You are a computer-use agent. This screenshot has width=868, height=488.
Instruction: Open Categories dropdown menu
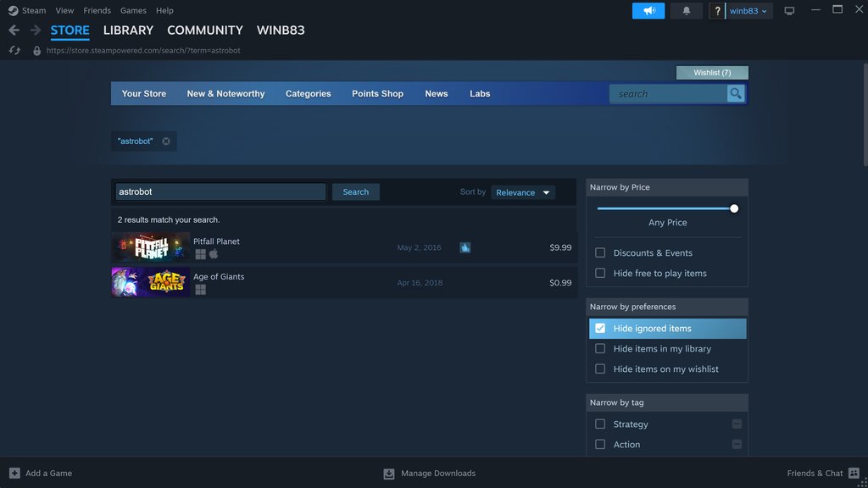309,93
